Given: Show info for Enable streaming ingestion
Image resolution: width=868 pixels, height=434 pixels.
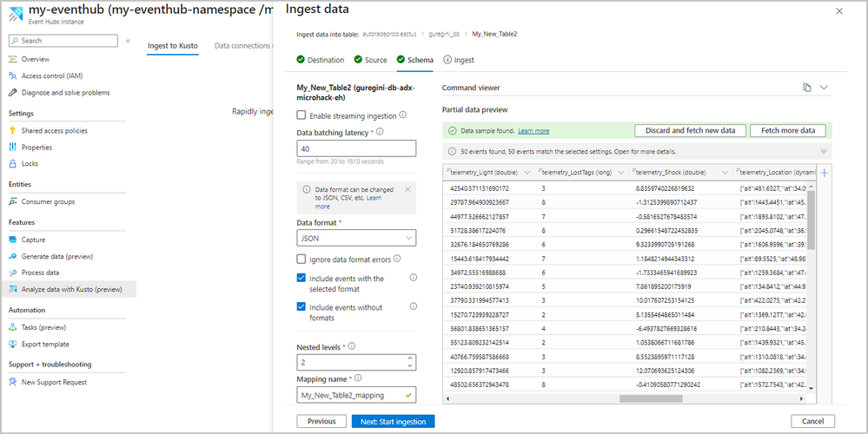Looking at the screenshot, I should 402,115.
